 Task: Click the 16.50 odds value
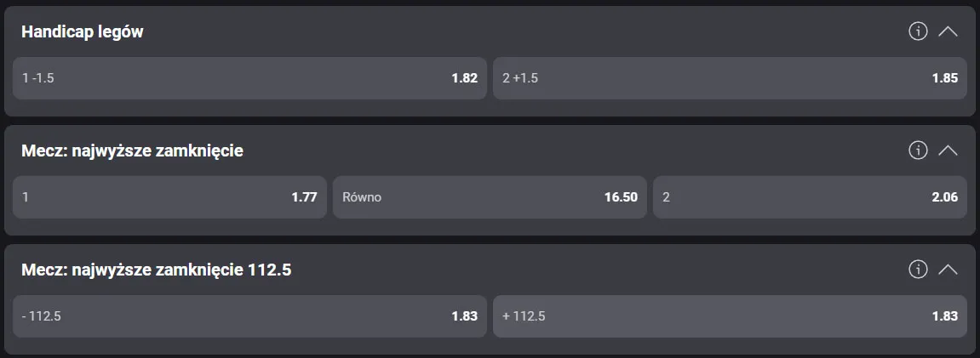click(621, 197)
